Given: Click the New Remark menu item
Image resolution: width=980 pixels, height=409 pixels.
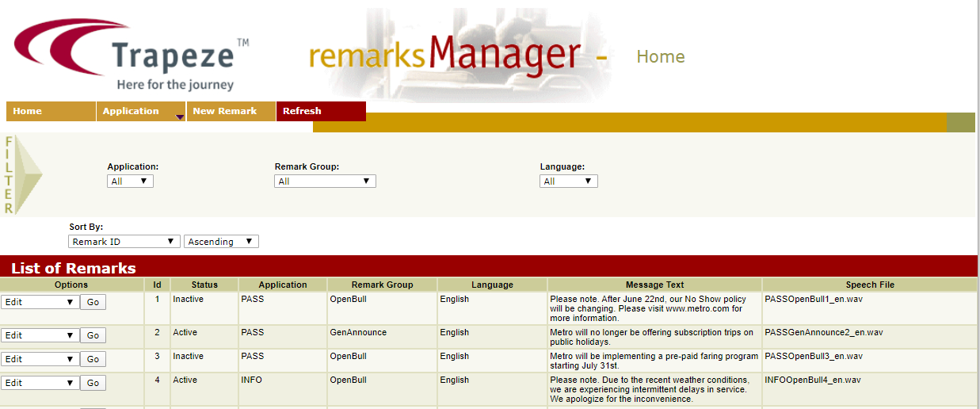Looking at the screenshot, I should pyautogui.click(x=231, y=111).
